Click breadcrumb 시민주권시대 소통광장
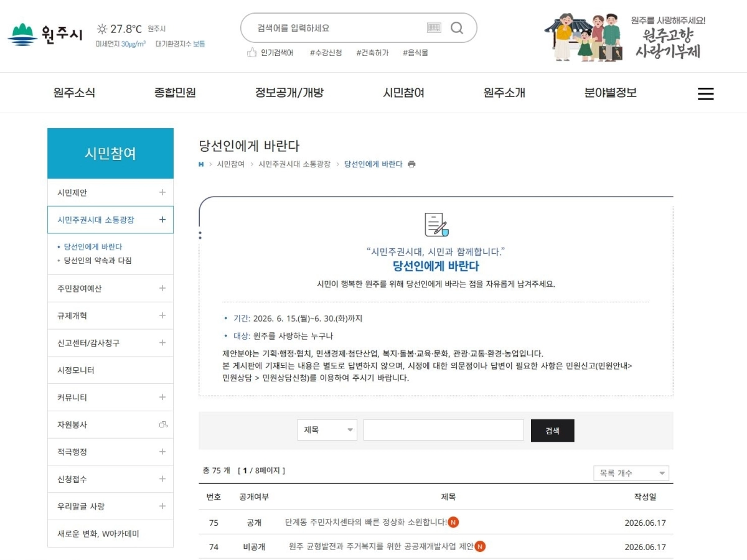The height and width of the screenshot is (560, 747). point(294,164)
